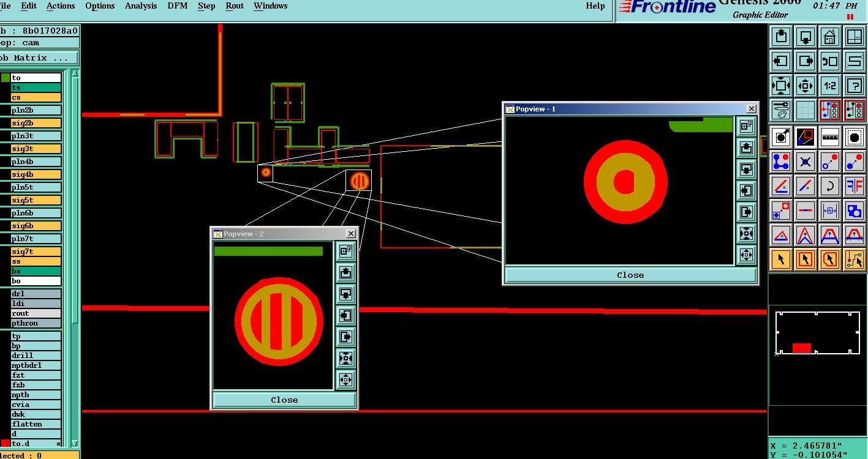Select the polygon arrow selection tool

coord(830,259)
